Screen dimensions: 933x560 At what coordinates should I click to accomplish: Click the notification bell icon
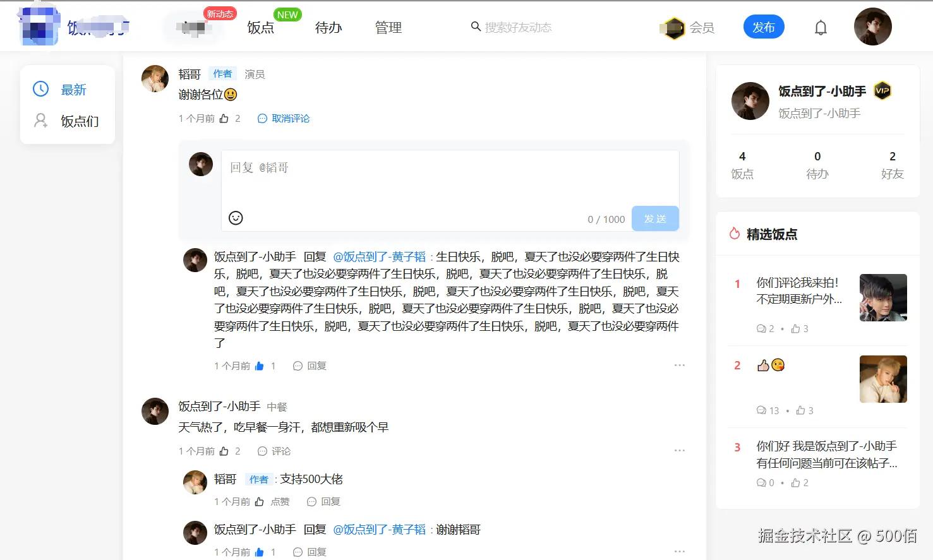(820, 27)
